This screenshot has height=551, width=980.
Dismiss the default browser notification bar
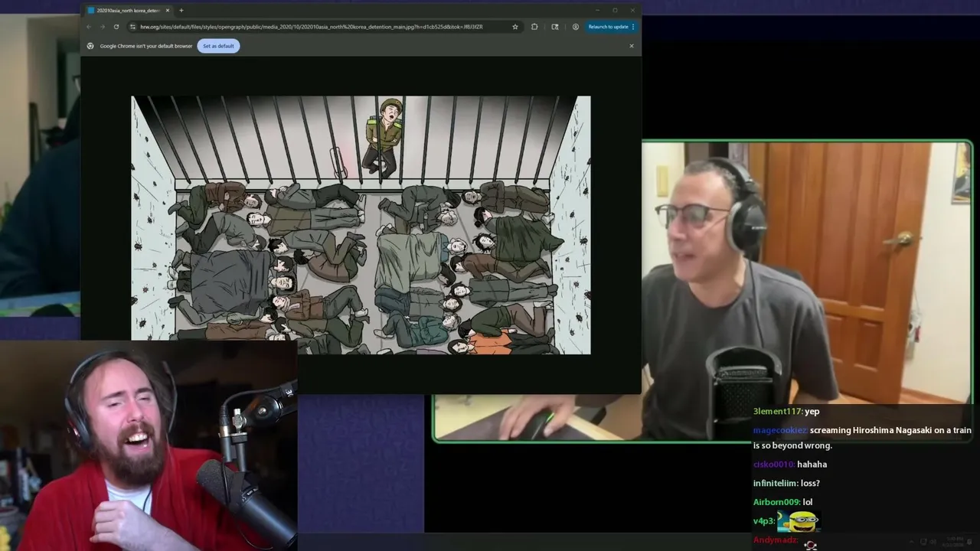(x=632, y=46)
